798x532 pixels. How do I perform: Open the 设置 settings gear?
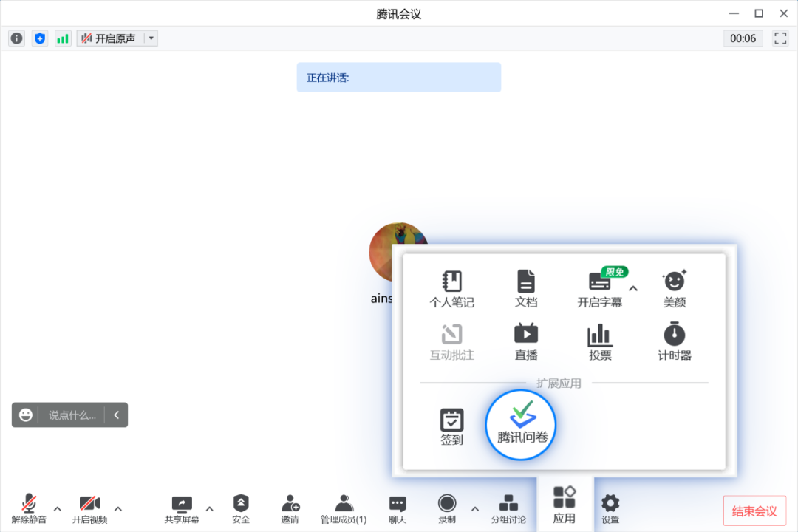(x=610, y=508)
